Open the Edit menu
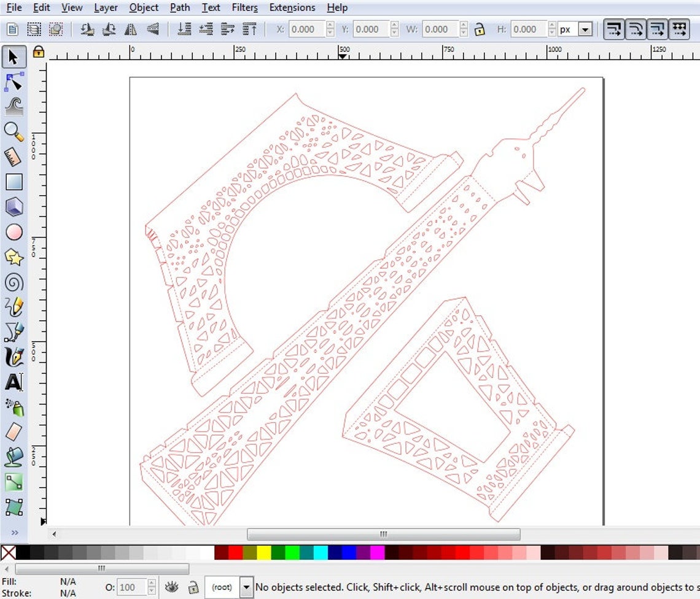The width and height of the screenshot is (700, 599). tap(42, 7)
